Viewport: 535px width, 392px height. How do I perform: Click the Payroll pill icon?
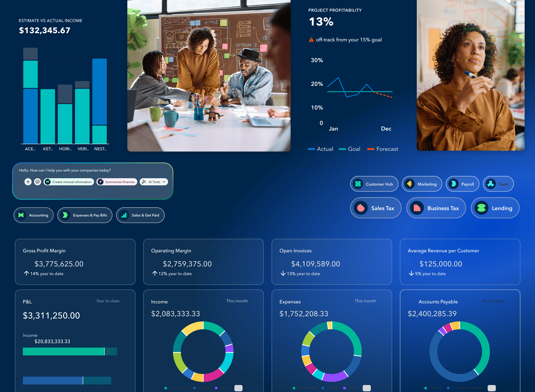point(453,184)
